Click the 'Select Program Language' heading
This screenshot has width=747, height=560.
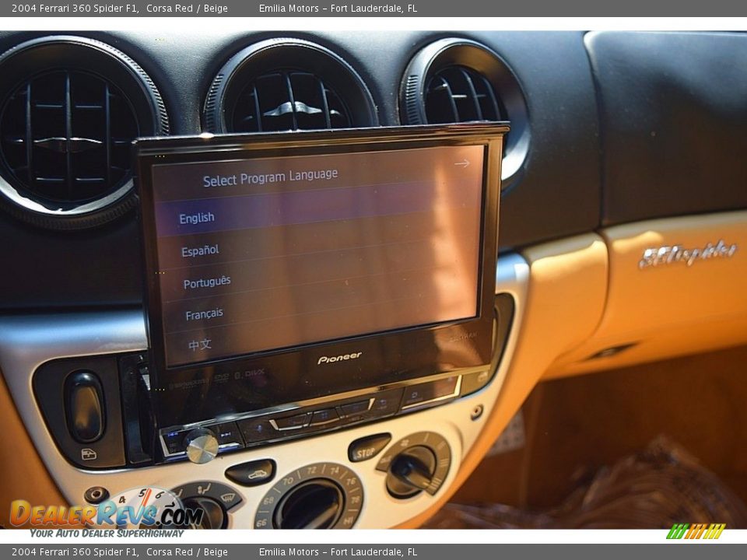(x=270, y=177)
